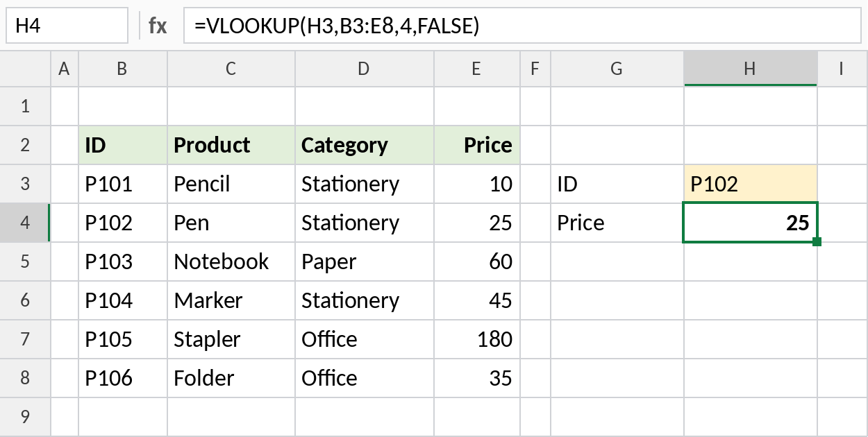868x437 pixels.
Task: Select cell containing P101
Action: [x=123, y=184]
